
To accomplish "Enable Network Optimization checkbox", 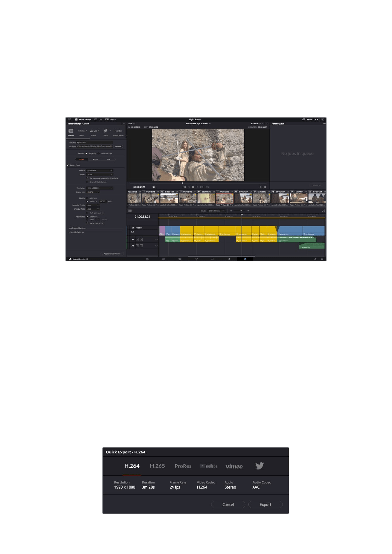I will 87,182.
